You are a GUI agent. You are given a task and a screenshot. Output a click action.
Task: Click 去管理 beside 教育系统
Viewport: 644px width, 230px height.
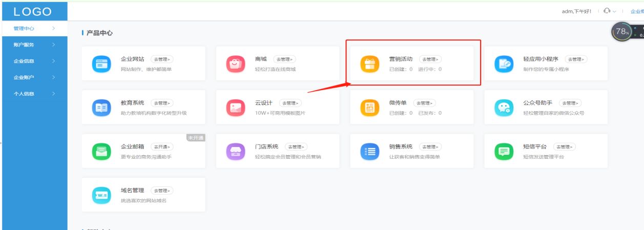163,103
